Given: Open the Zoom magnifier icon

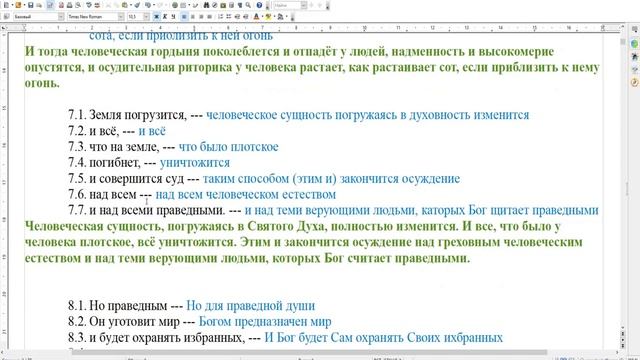Looking at the screenshot, I should click(x=248, y=5).
